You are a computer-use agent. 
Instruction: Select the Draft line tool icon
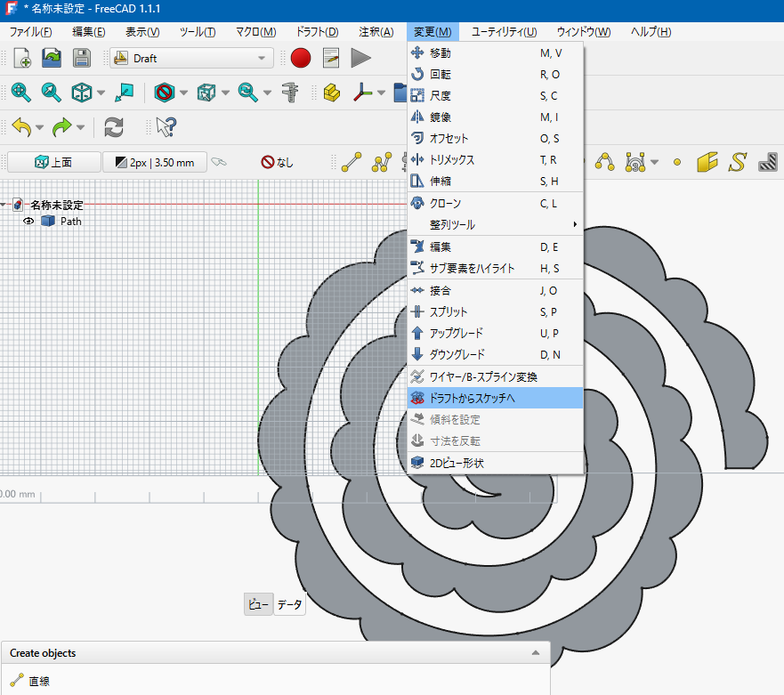[352, 162]
